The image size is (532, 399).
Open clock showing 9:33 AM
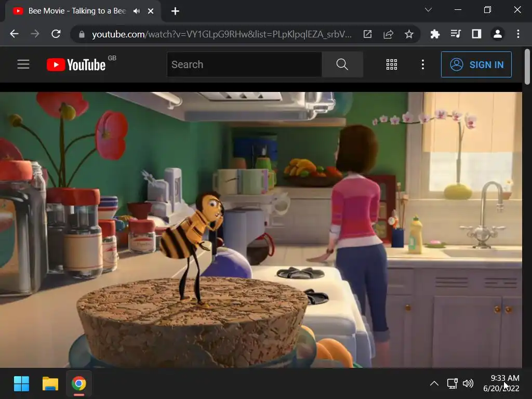(x=501, y=383)
